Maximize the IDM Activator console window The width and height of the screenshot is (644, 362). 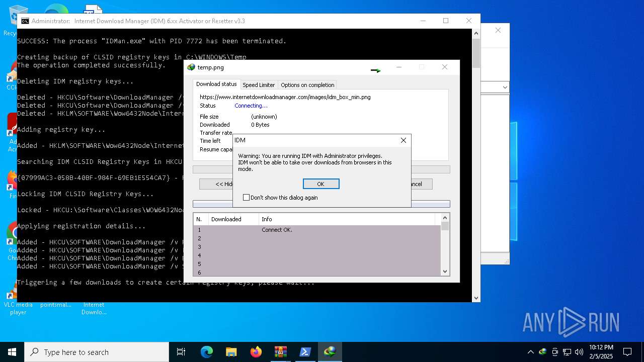click(445, 21)
